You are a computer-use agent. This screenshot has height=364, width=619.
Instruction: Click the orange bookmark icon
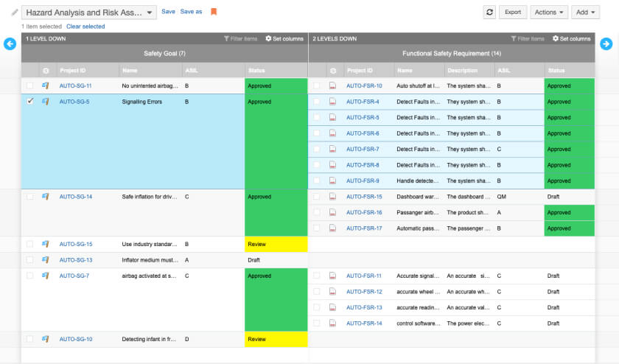click(x=214, y=12)
